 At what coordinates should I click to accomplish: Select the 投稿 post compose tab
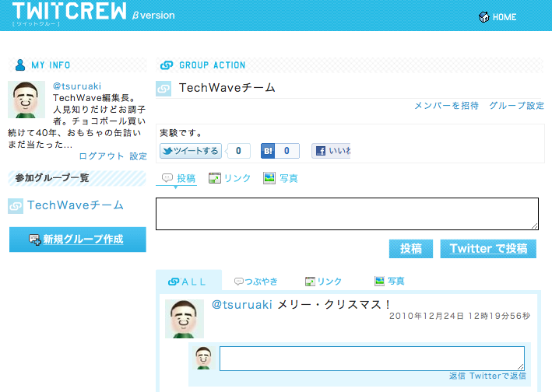178,178
